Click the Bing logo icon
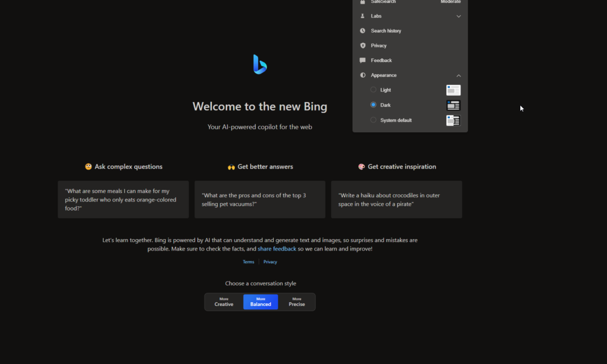The image size is (607, 364). click(260, 64)
